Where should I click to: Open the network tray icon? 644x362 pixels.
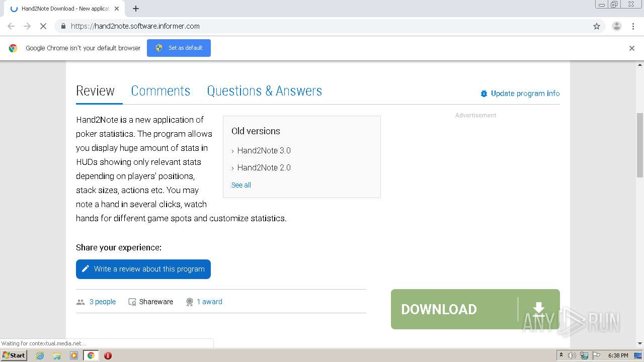pyautogui.click(x=584, y=355)
